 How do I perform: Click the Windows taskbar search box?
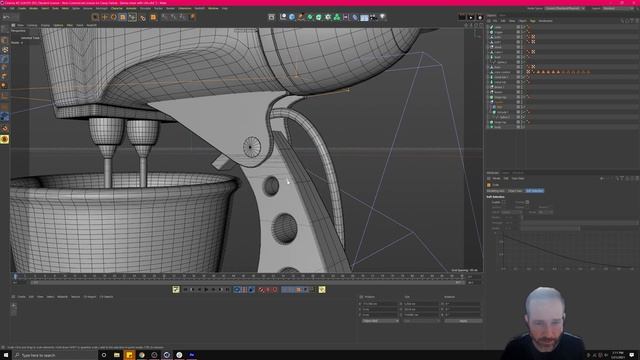pos(55,356)
